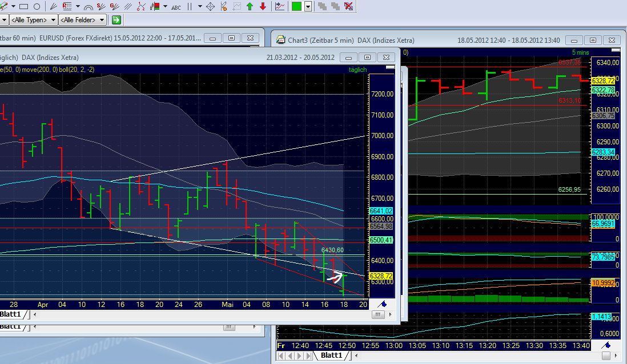Open the <Alle Typen> dropdown
Screen dimensions: 627x364
coord(33,19)
